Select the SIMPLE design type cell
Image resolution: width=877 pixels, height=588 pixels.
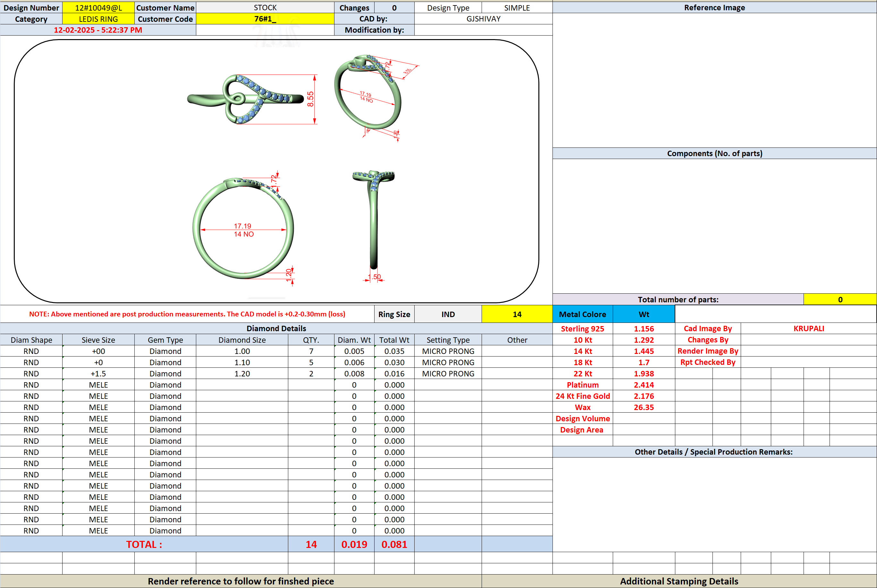point(517,7)
